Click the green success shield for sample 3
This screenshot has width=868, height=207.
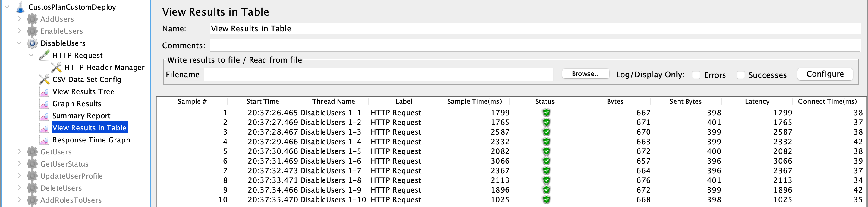(546, 132)
